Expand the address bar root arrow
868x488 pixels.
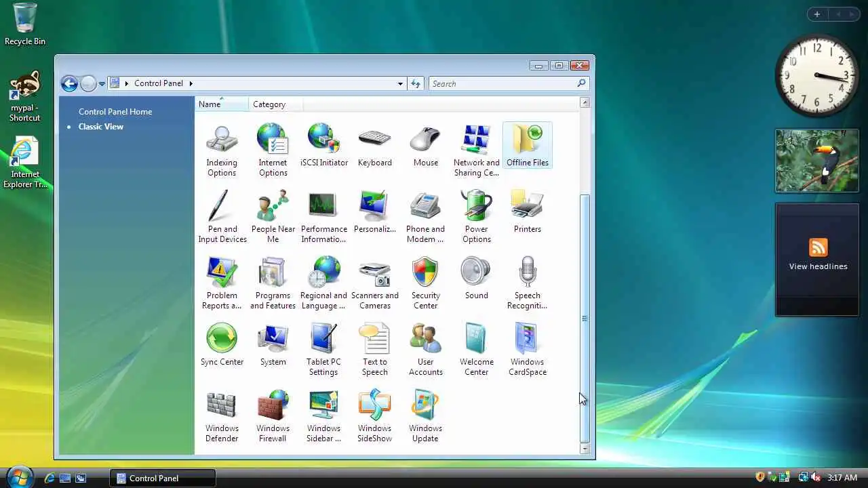[x=126, y=83]
